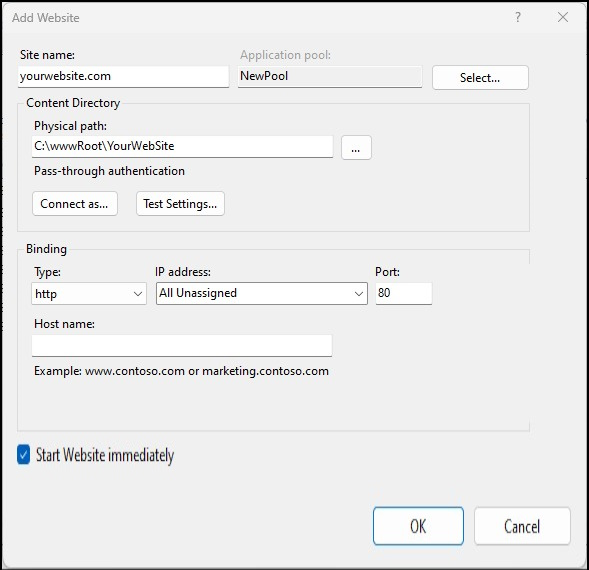Click the Cancel button
Image resolution: width=589 pixels, height=570 pixels.
522,526
